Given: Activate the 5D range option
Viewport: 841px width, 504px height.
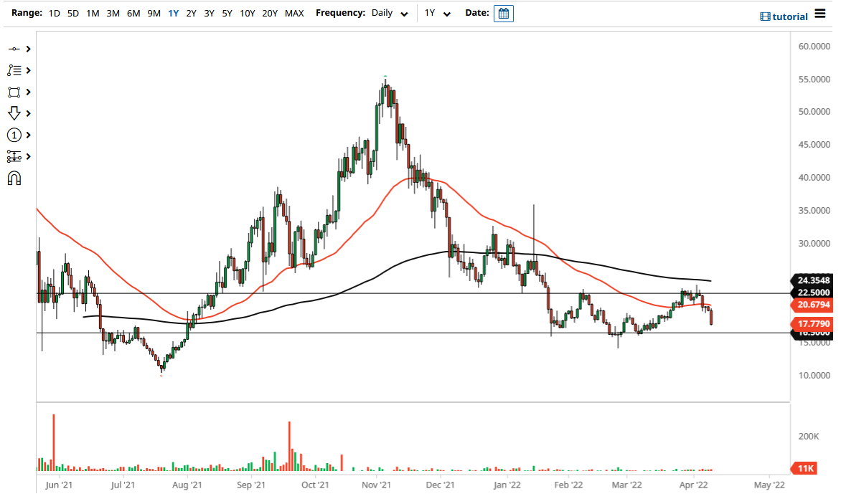Looking at the screenshot, I should coord(72,13).
